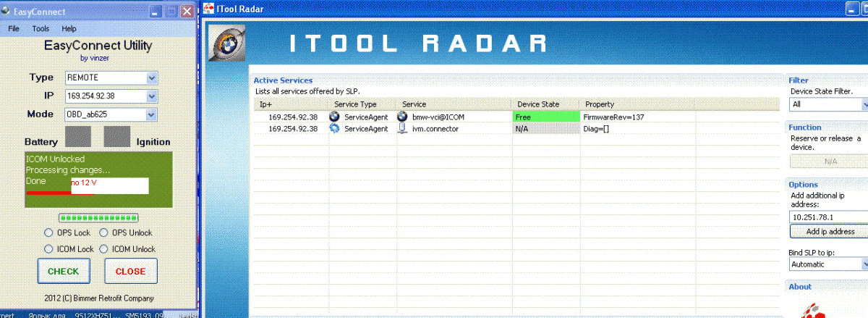Click the ITool Radar title bar icon

(x=208, y=9)
